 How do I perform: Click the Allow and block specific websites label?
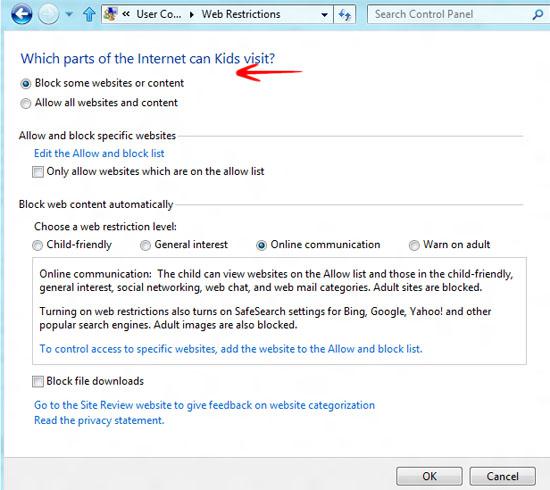97,136
